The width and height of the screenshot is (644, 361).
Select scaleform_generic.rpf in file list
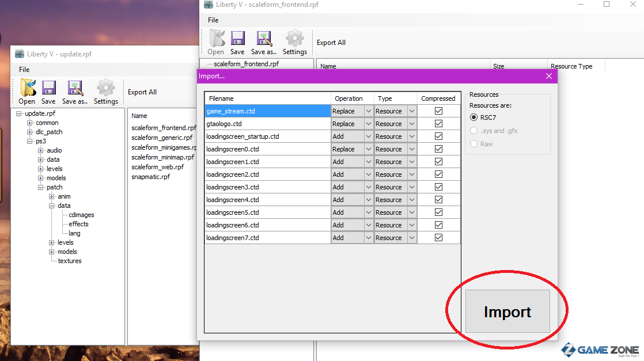[162, 138]
